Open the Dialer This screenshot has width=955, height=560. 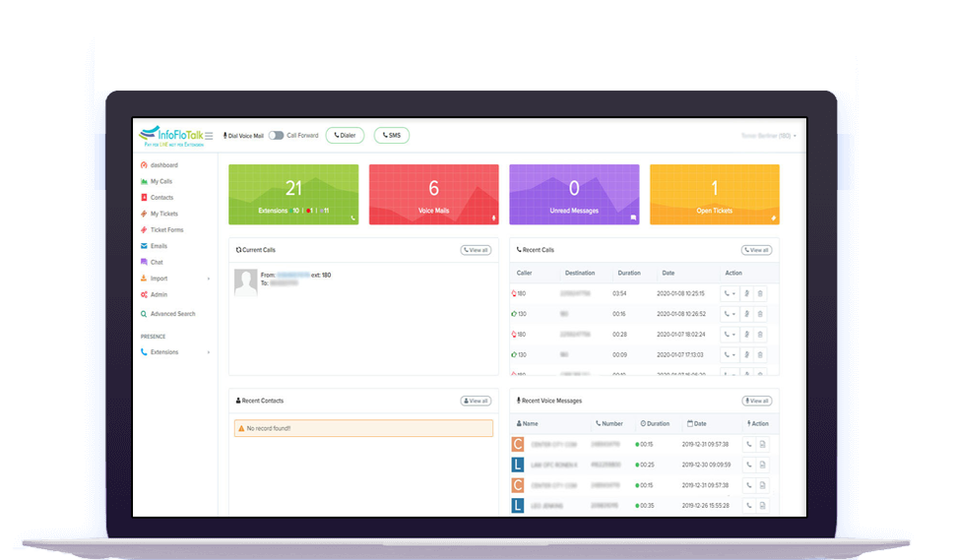point(345,135)
